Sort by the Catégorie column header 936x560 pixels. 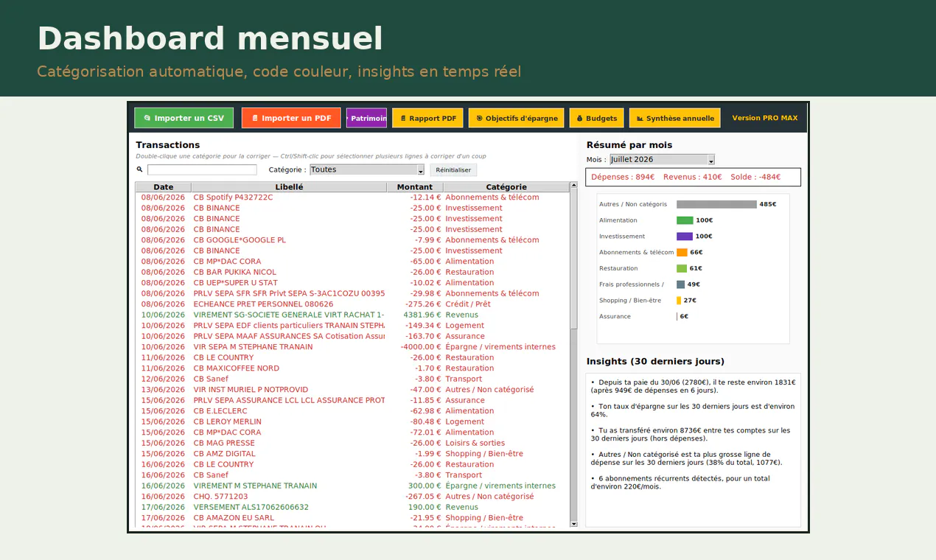506,187
